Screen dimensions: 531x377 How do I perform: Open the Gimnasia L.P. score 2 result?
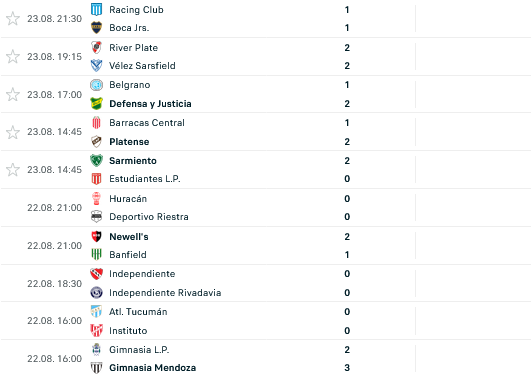(347, 350)
